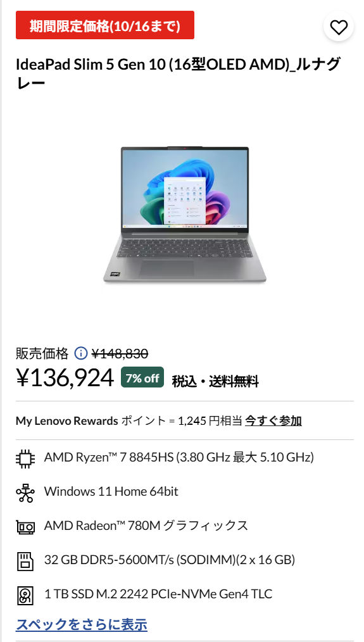Click the laptop product image
Image resolution: width=364 pixels, height=642 pixels.
[x=185, y=215]
